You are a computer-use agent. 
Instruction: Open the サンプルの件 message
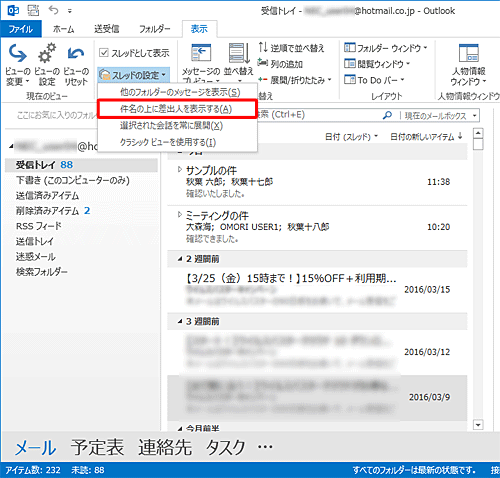pos(317,182)
